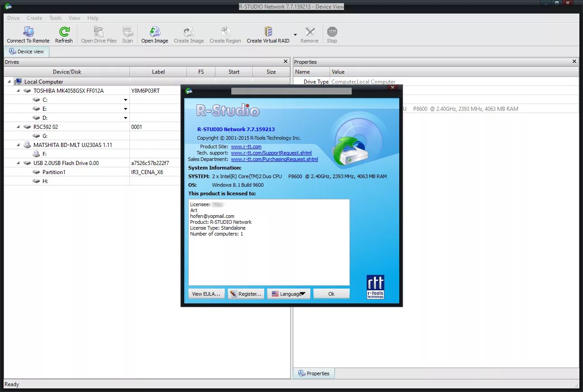Click the FS column header
This screenshot has height=392, width=583.
[x=201, y=72]
